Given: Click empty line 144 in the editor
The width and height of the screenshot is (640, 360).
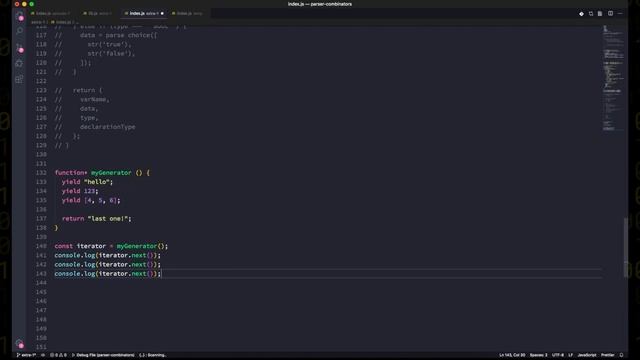Looking at the screenshot, I should pos(327,283).
